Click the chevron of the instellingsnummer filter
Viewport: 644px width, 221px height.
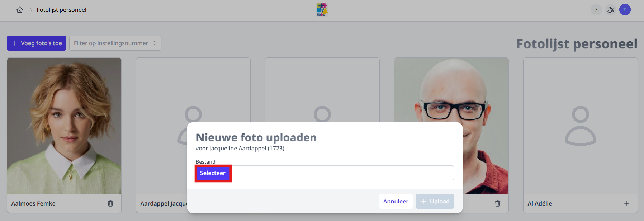click(155, 43)
